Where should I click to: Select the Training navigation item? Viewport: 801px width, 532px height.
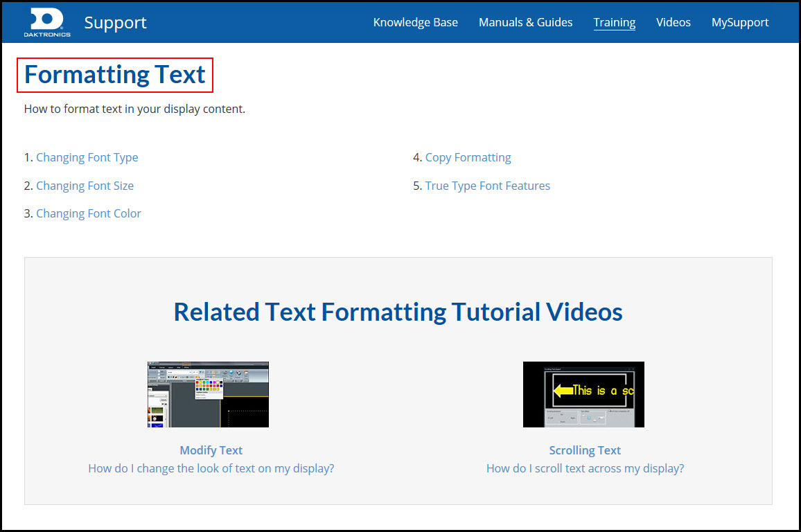(614, 22)
